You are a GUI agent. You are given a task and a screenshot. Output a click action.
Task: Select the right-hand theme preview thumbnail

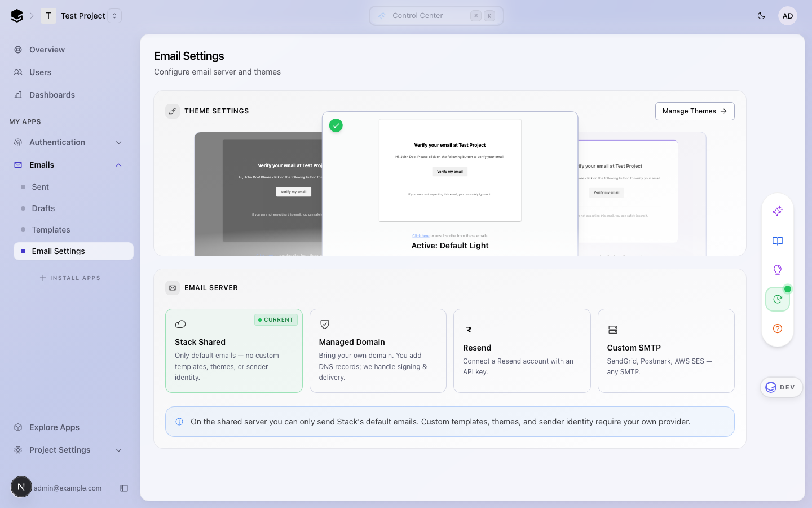(642, 194)
